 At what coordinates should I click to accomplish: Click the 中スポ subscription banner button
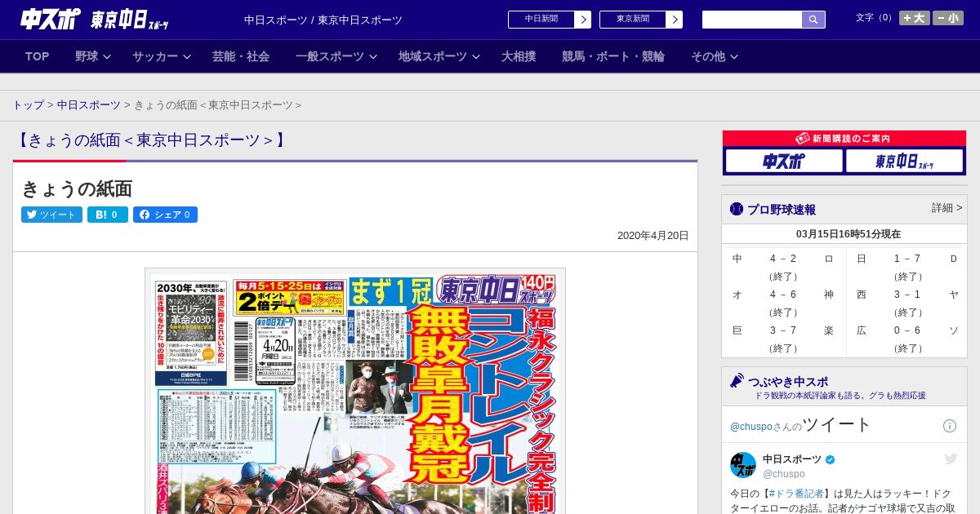pyautogui.click(x=784, y=161)
